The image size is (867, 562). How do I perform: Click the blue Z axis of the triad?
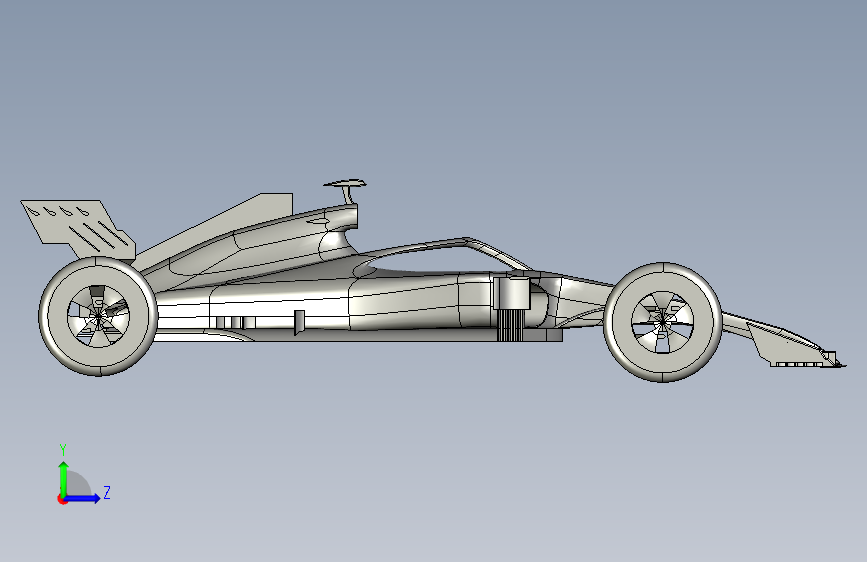click(x=83, y=498)
